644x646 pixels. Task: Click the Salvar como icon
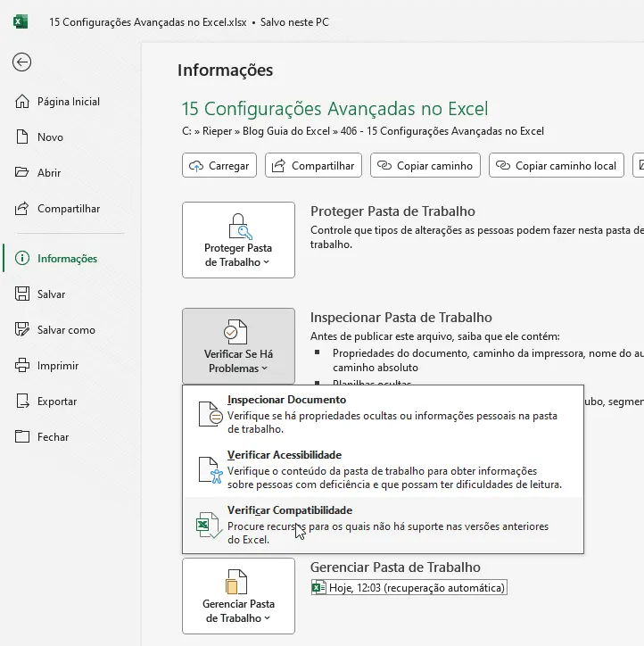[x=22, y=329]
